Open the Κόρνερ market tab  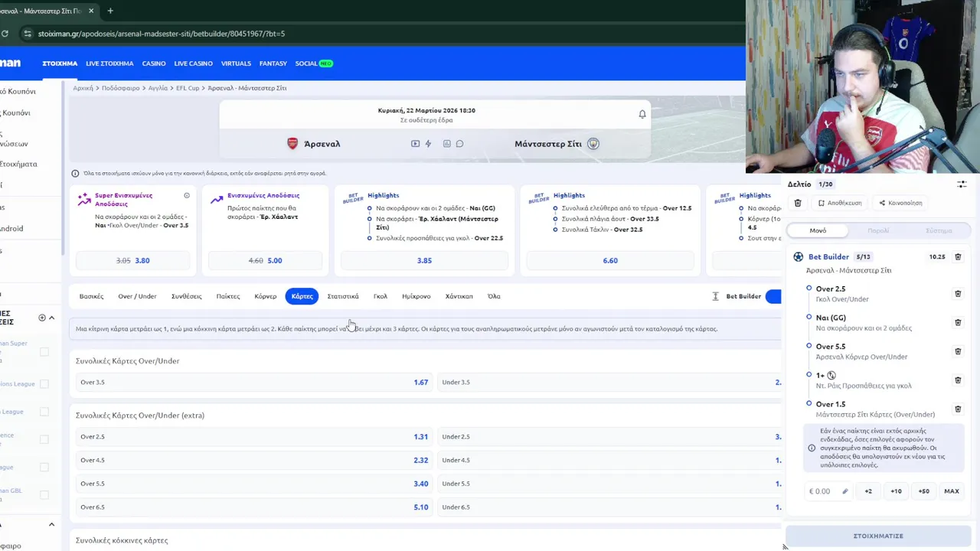click(265, 296)
